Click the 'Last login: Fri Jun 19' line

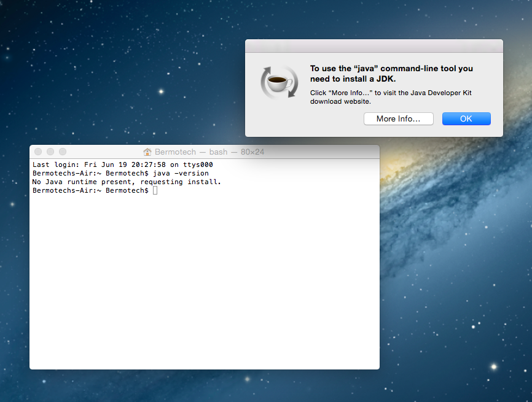(122, 164)
